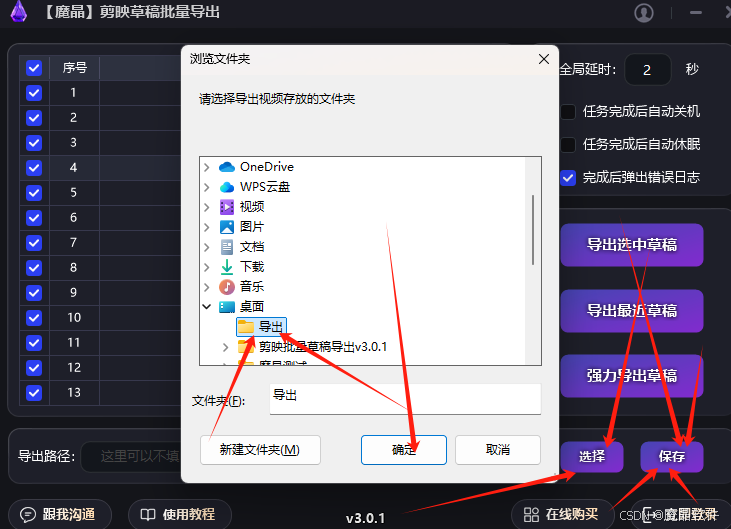Click the 强力导出草稿 button
Viewport: 731px width, 529px height.
tap(632, 376)
